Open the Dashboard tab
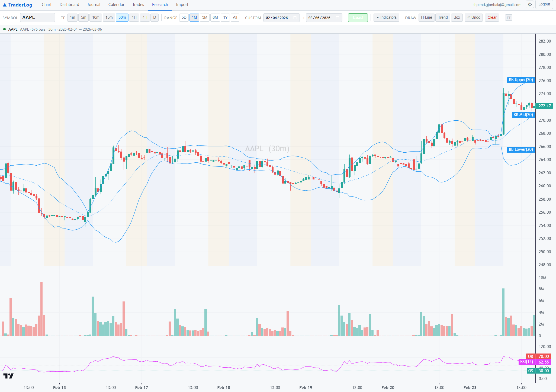 [x=69, y=4]
